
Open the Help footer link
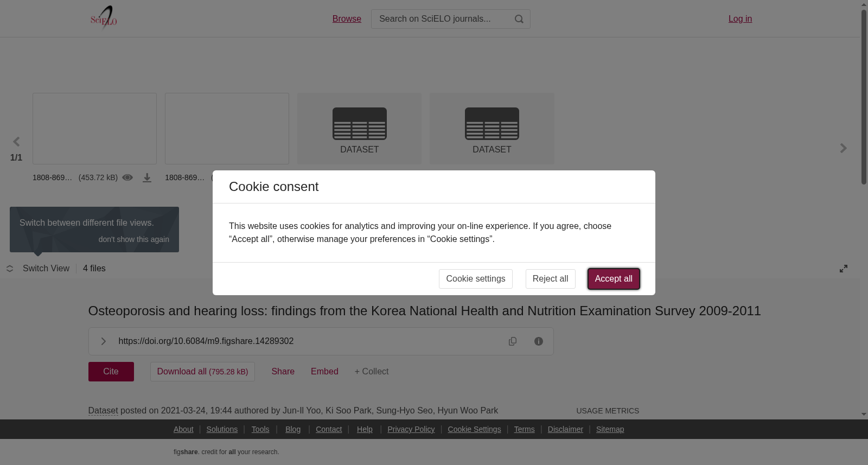point(365,429)
